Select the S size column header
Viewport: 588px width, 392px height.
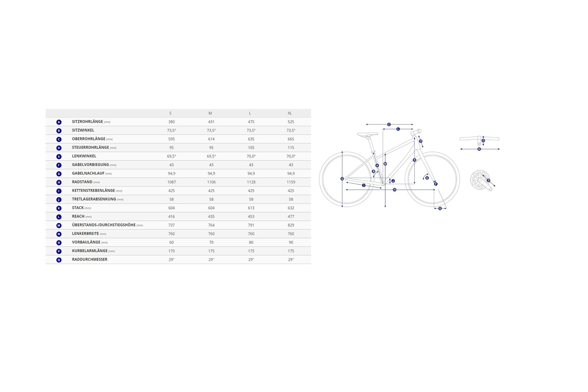(170, 113)
